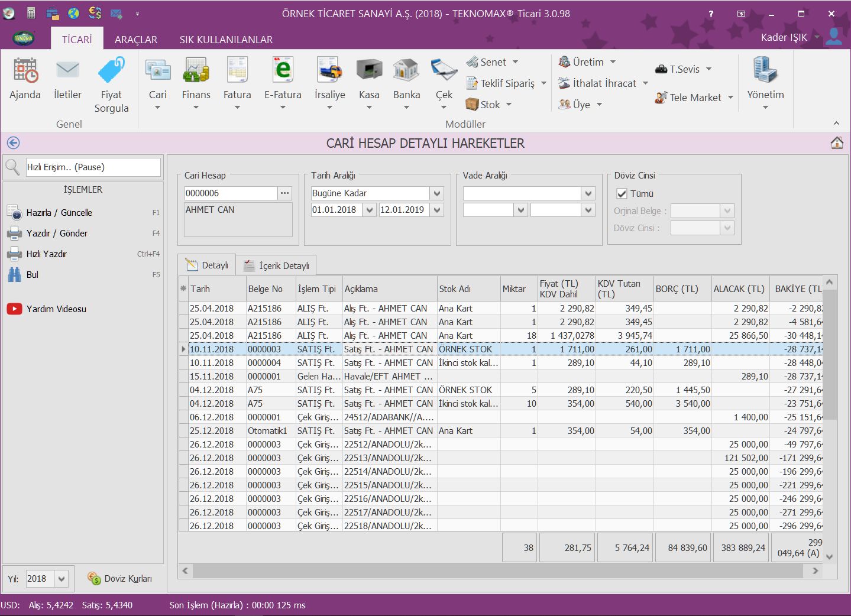Switch to the İçerik Detaylı tab

pyautogui.click(x=277, y=265)
